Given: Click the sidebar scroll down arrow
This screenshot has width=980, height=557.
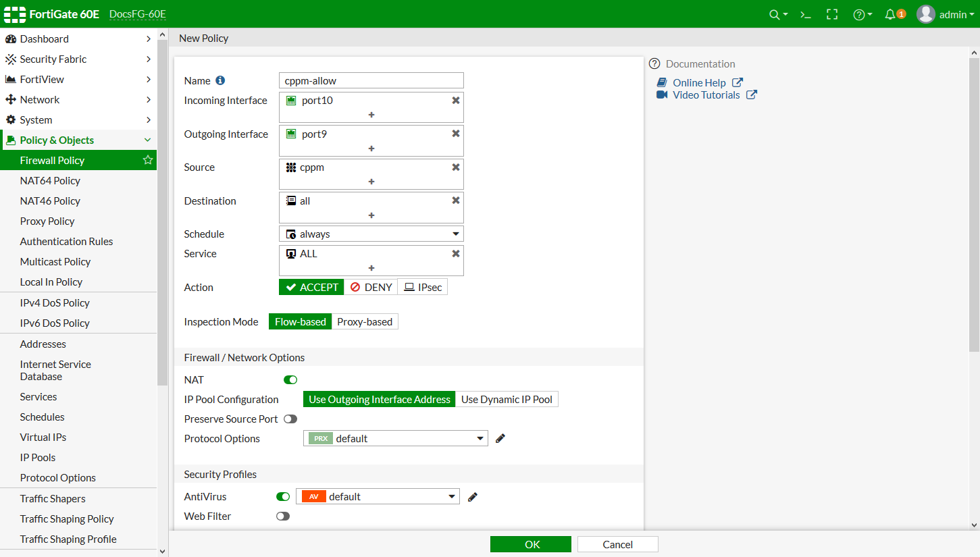Looking at the screenshot, I should coord(162,551).
